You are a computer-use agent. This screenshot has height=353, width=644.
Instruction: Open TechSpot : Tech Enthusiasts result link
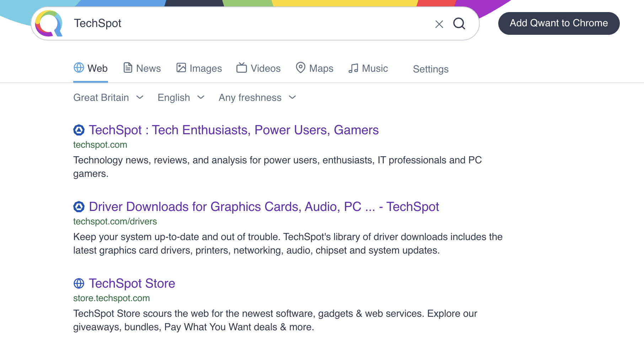[x=234, y=130]
